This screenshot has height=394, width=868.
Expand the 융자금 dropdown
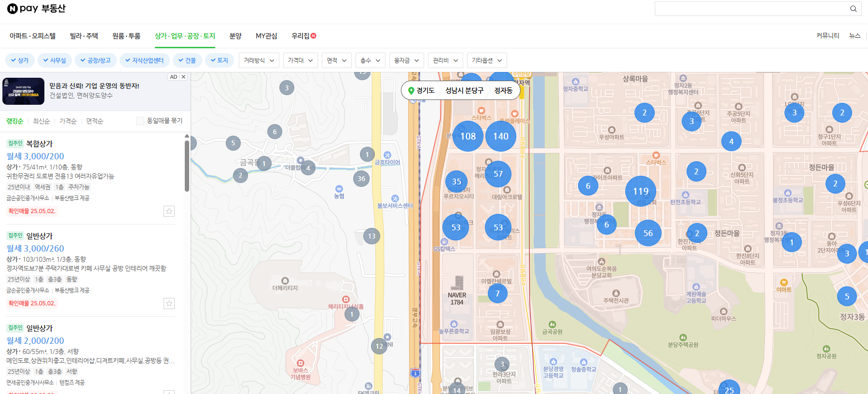coord(407,60)
